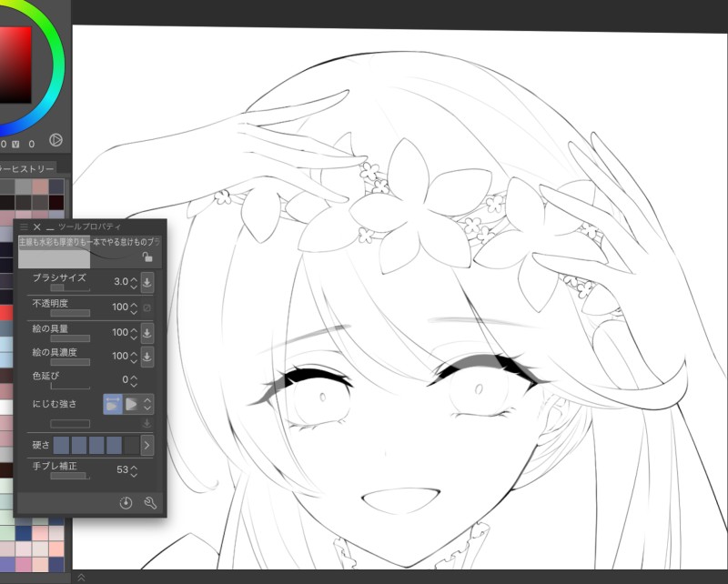728x584 pixels.
Task: Increase 不透明度 with the up arrow
Action: coord(134,304)
